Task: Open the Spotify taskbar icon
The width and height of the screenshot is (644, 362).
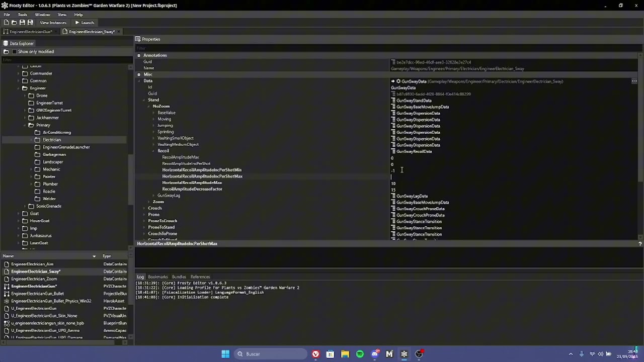Action: (360, 354)
